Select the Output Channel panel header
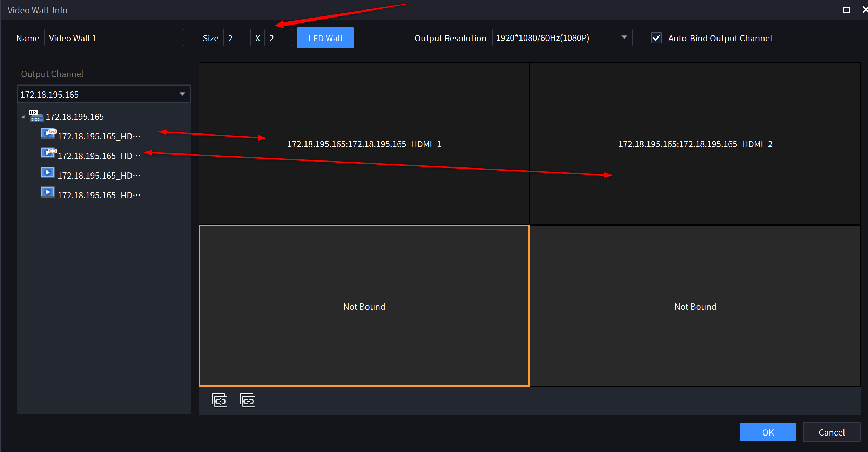868x452 pixels. click(x=52, y=74)
